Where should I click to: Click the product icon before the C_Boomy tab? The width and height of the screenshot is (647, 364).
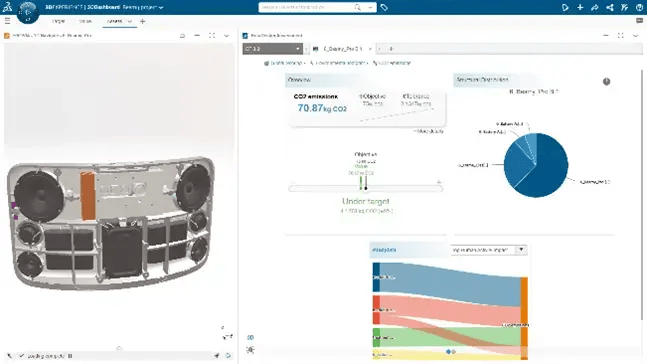coord(316,49)
